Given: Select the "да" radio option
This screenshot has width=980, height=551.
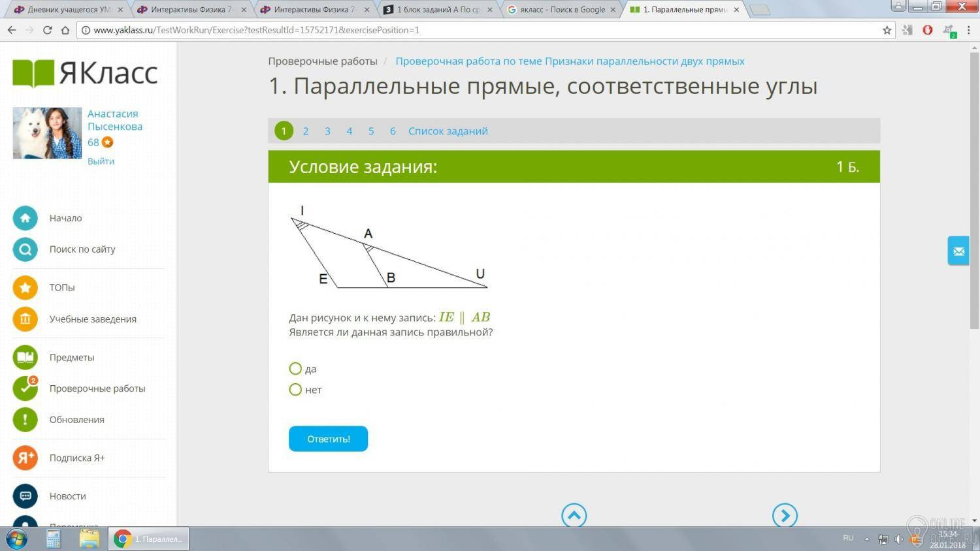Looking at the screenshot, I should coord(295,369).
